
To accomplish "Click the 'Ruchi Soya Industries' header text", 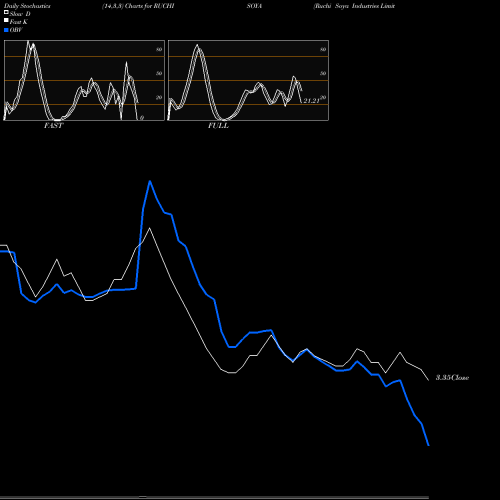I will pyautogui.click(x=354, y=6).
